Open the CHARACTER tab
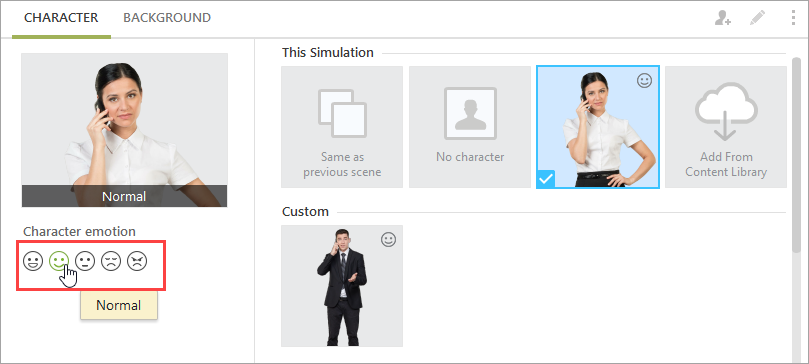 61,18
